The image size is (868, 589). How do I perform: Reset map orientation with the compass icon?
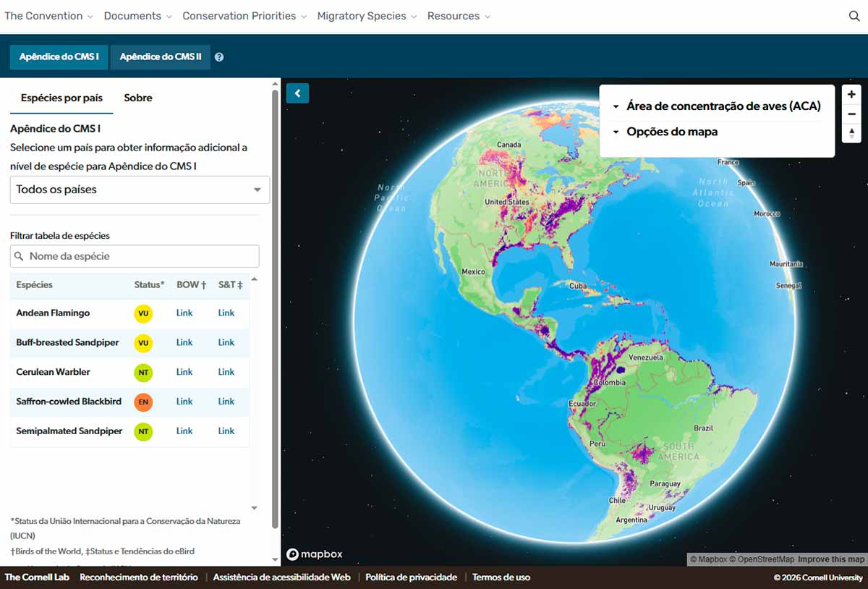(851, 133)
